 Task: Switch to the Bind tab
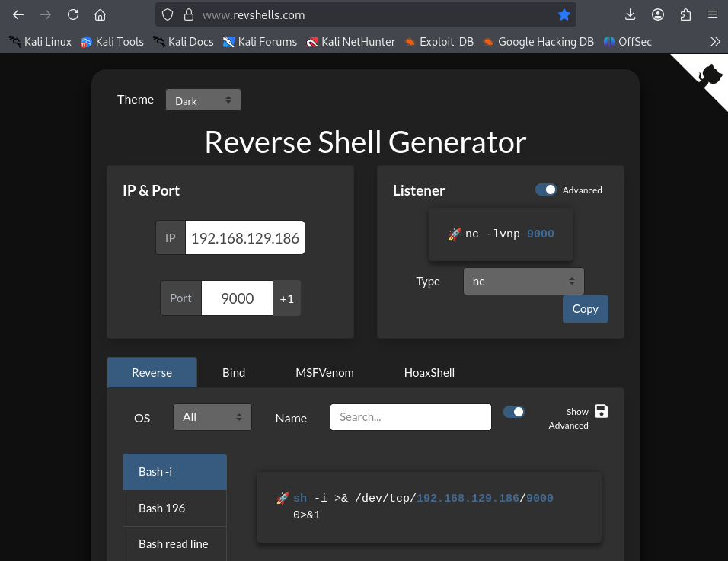[234, 373]
